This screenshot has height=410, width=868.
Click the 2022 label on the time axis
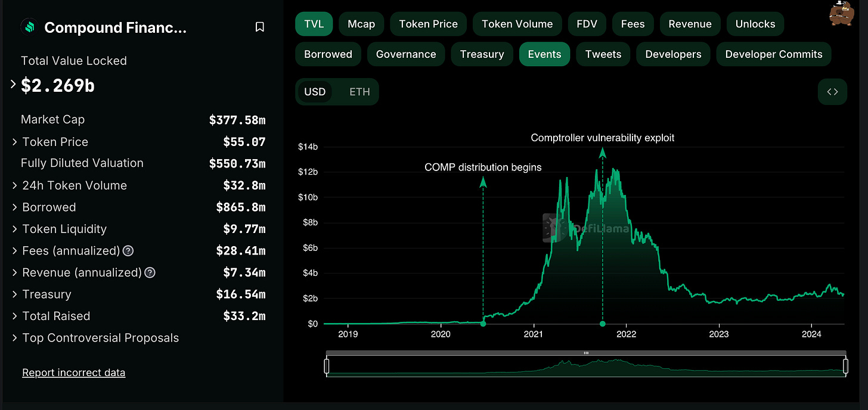click(x=627, y=334)
